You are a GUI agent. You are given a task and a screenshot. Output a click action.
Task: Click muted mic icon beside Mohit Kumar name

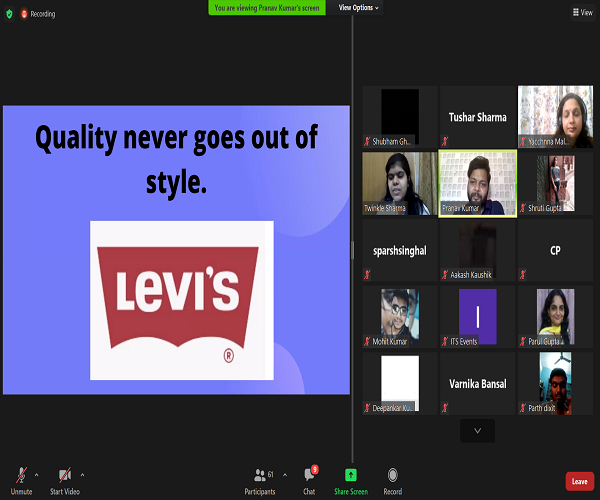click(367, 341)
